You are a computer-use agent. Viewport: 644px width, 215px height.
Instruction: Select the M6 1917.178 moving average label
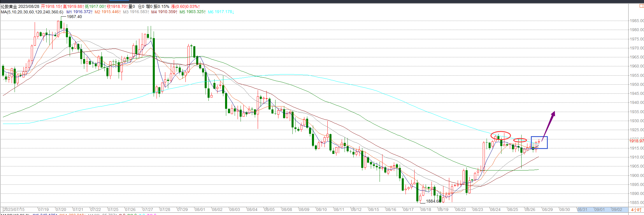tap(221, 12)
